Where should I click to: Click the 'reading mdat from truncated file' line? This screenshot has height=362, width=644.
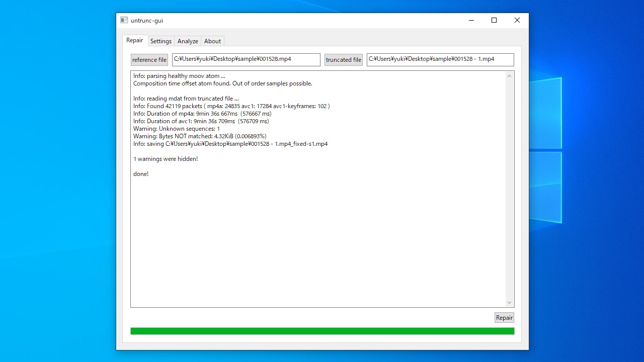pyautogui.click(x=186, y=99)
